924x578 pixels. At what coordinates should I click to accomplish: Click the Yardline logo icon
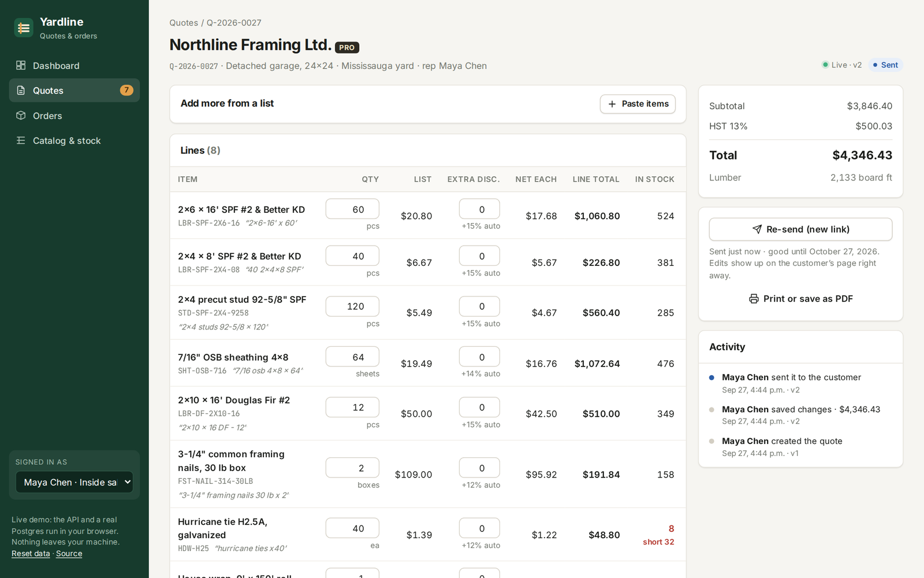[24, 28]
